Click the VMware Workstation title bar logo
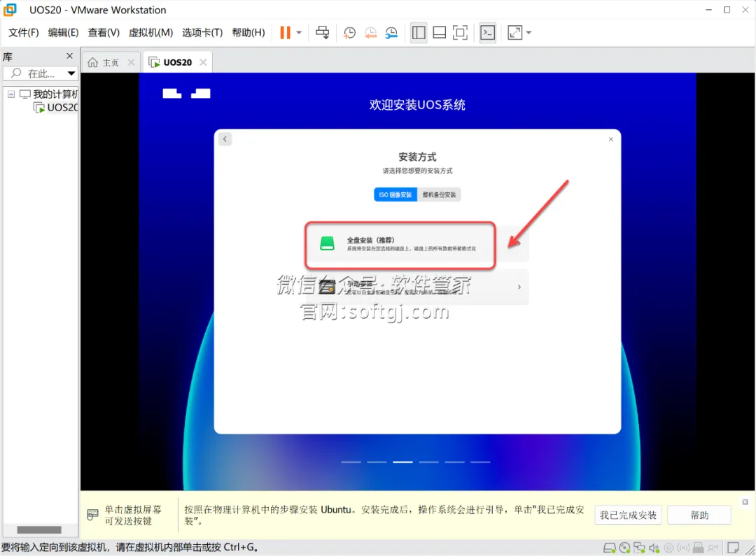The image size is (756, 556). pyautogui.click(x=10, y=10)
